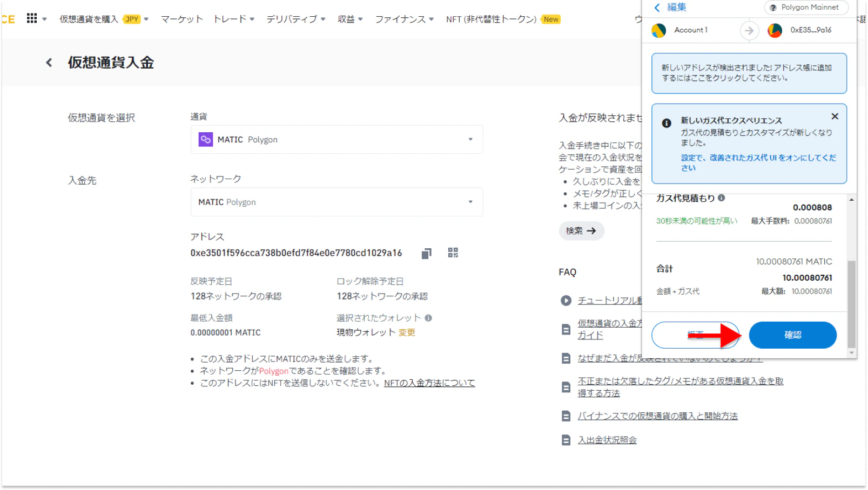
Task: Open NFTの入金方法について link
Action: click(429, 383)
